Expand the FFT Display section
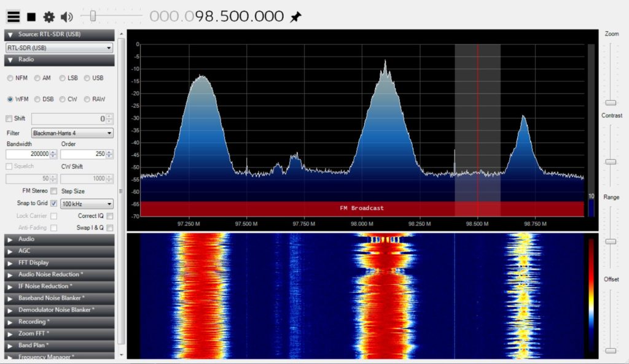Screen dimensions: 629x364 [60, 263]
